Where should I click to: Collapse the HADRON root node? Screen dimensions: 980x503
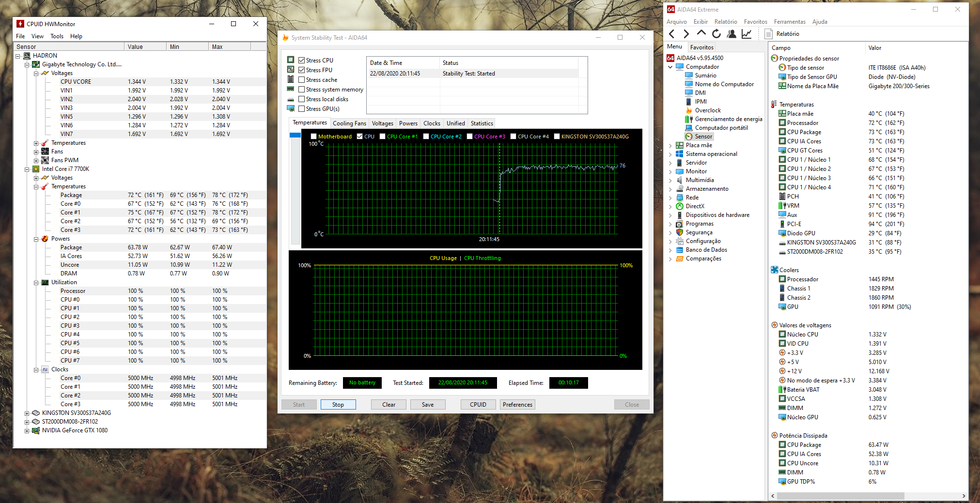[17, 56]
